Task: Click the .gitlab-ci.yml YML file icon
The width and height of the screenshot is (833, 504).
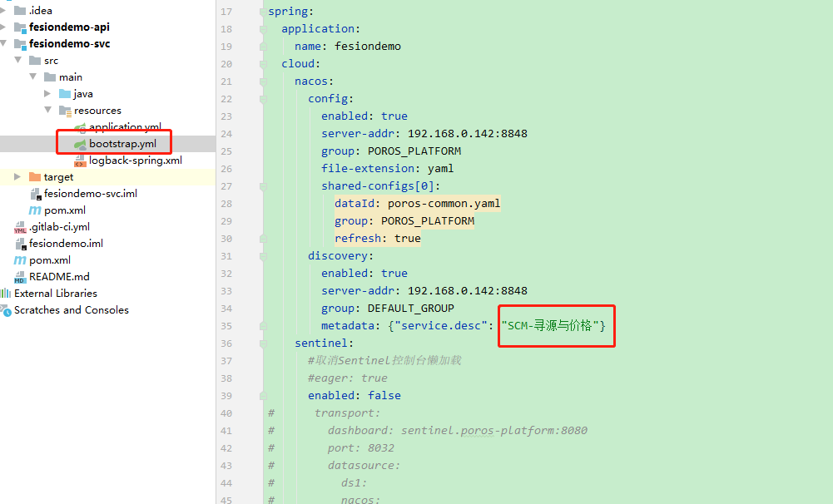Action: click(20, 227)
